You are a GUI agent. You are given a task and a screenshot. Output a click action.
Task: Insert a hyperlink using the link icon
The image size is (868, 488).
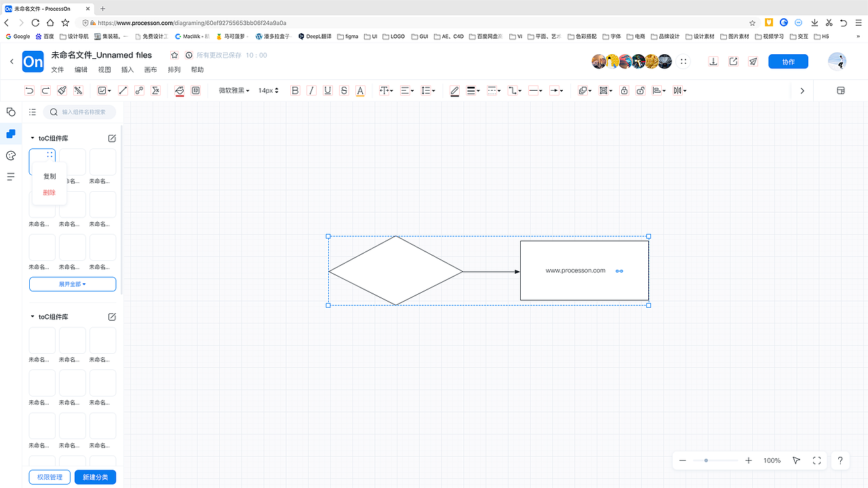[139, 90]
